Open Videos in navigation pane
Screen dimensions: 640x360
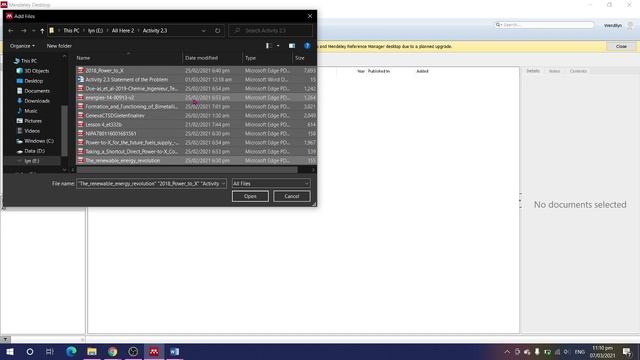pos(31,131)
